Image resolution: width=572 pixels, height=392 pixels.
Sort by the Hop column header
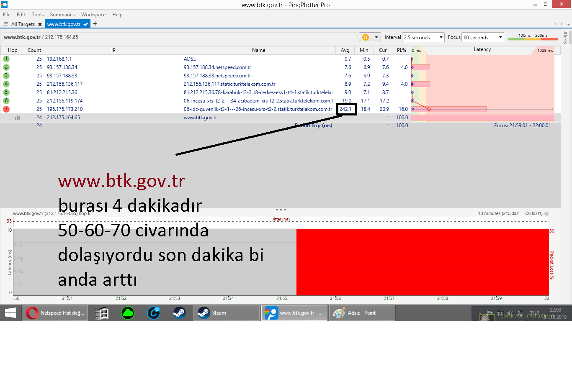(x=13, y=50)
